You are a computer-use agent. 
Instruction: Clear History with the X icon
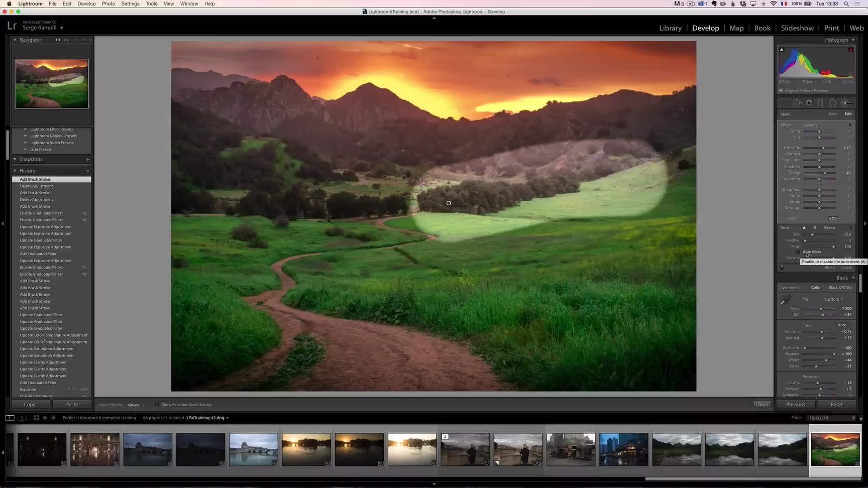pyautogui.click(x=87, y=171)
